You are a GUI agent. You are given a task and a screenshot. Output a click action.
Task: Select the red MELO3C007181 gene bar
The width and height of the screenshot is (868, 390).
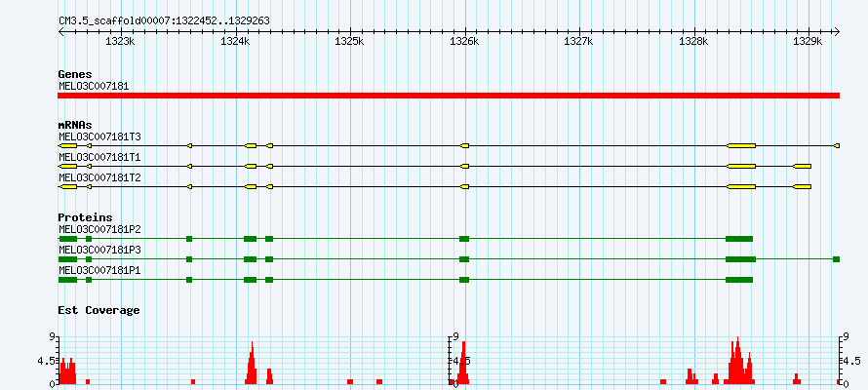click(x=449, y=96)
